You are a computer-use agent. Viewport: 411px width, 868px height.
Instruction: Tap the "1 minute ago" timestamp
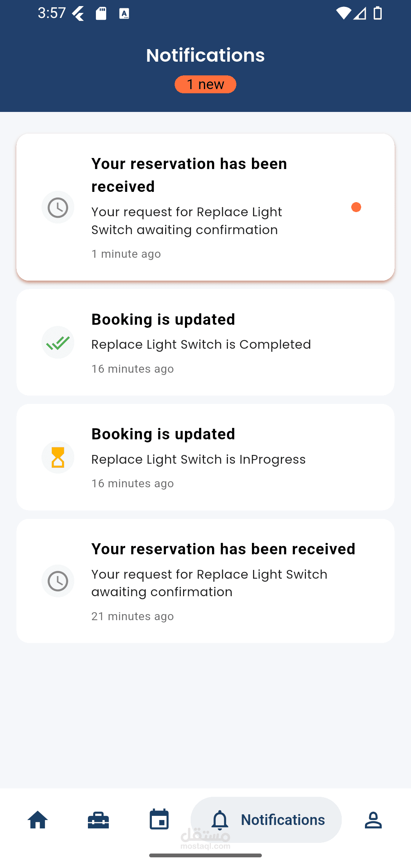pyautogui.click(x=126, y=254)
